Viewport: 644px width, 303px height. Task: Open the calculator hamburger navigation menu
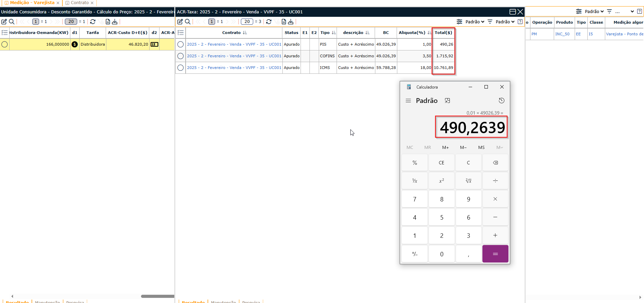click(408, 101)
